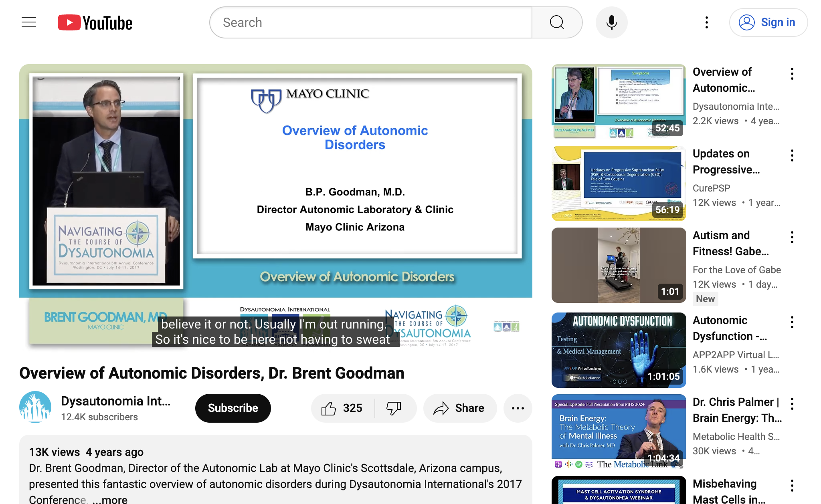Open Dysautonomia International channel avatar
Viewport: 821px width, 504px height.
[x=35, y=407]
